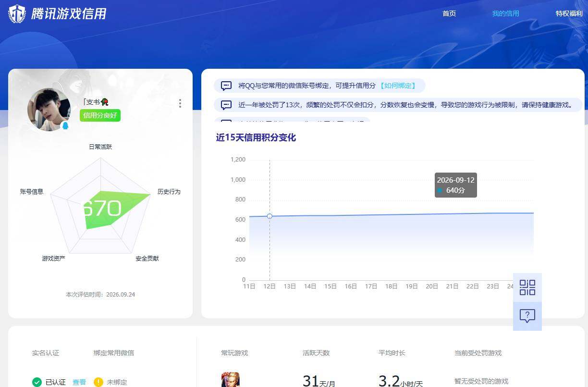Click the 游戏资产 radar label

[x=54, y=259]
